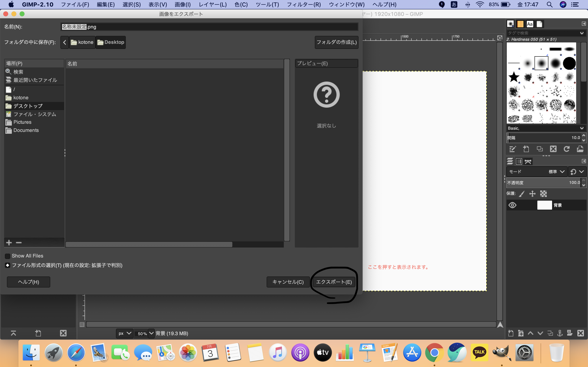Click the エクスポート(E) button

334,282
